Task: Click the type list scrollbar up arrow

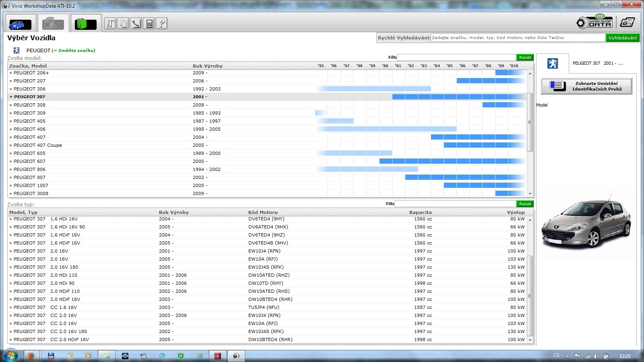Action: (530, 220)
